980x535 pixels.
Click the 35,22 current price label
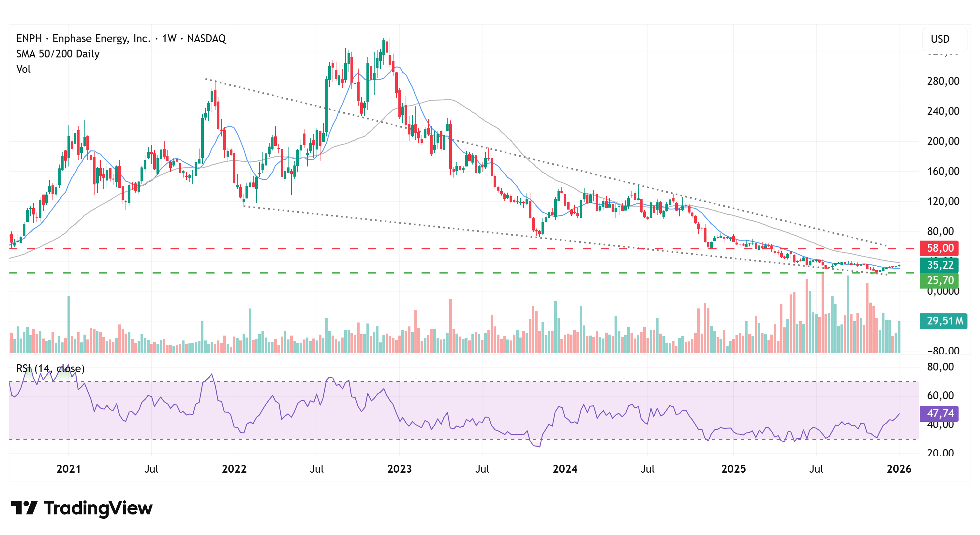[x=939, y=265]
